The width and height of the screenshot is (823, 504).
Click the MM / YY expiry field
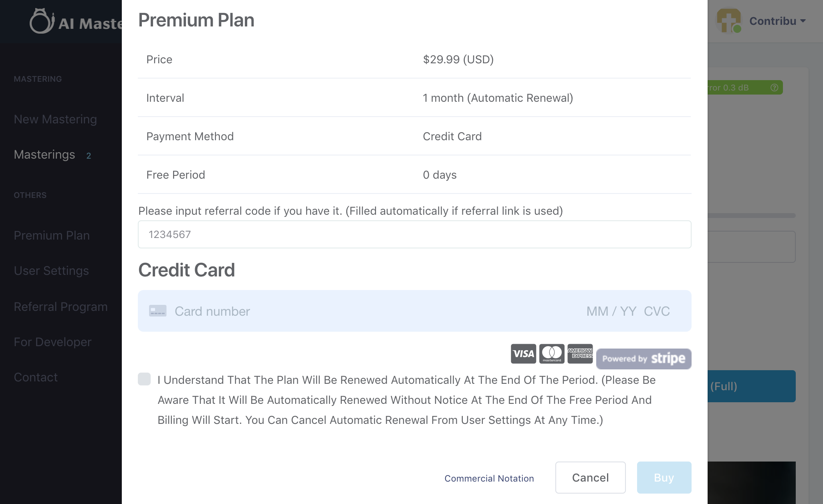611,311
